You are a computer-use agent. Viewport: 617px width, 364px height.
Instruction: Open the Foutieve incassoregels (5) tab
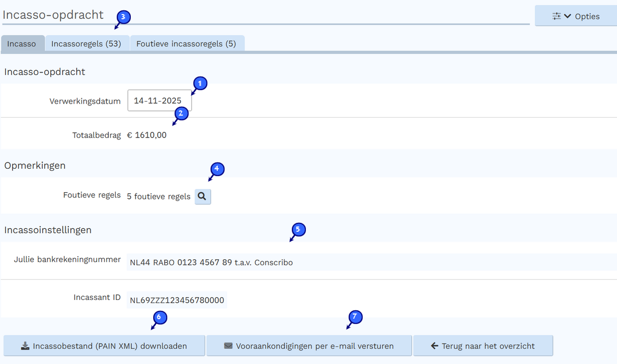(187, 43)
